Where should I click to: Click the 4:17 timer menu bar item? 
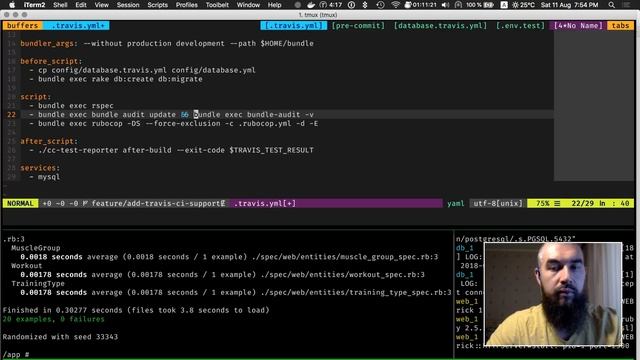331,5
